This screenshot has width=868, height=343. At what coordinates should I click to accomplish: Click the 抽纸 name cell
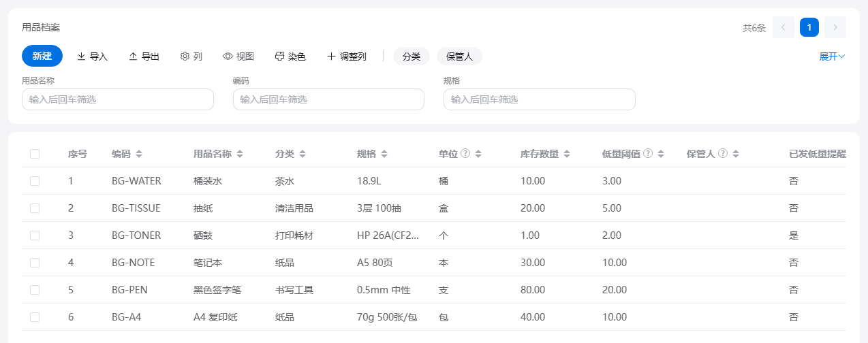203,208
